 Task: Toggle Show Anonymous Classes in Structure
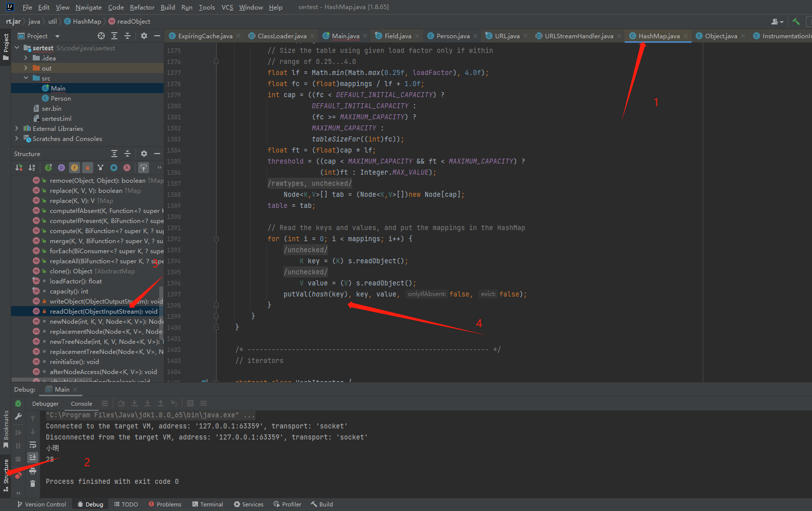click(114, 168)
